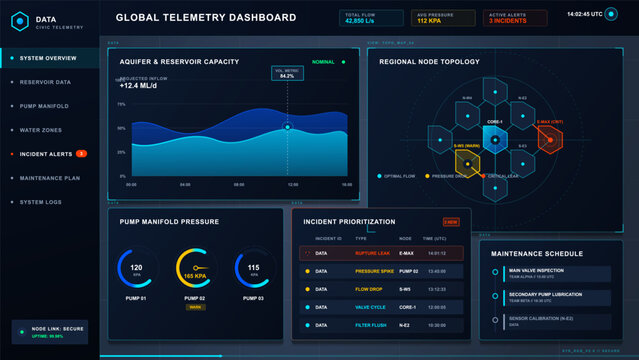The image size is (639, 360).
Task: Click the red badge on Incident Alerts
Action: 82,154
